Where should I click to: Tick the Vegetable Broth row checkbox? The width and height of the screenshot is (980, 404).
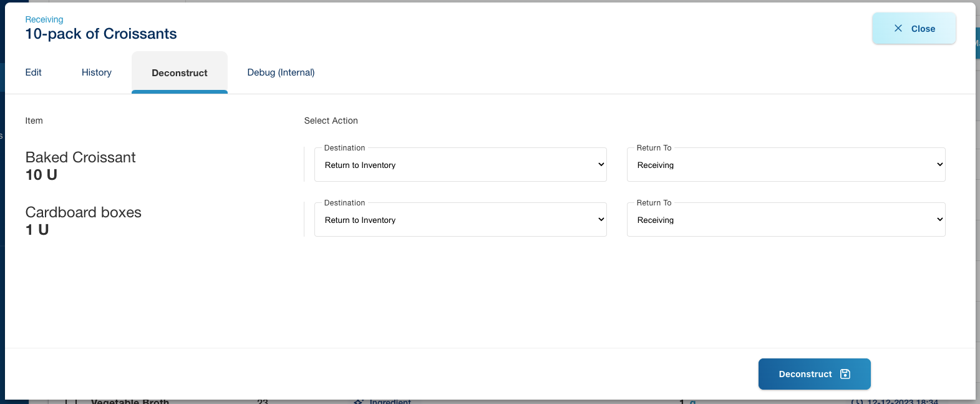pos(70,402)
